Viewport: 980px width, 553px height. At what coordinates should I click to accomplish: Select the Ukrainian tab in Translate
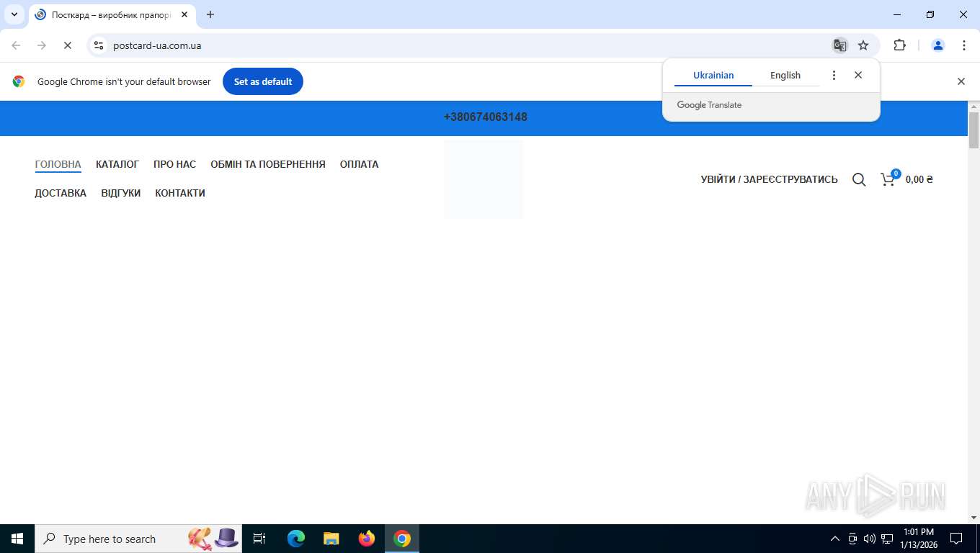[713, 75]
